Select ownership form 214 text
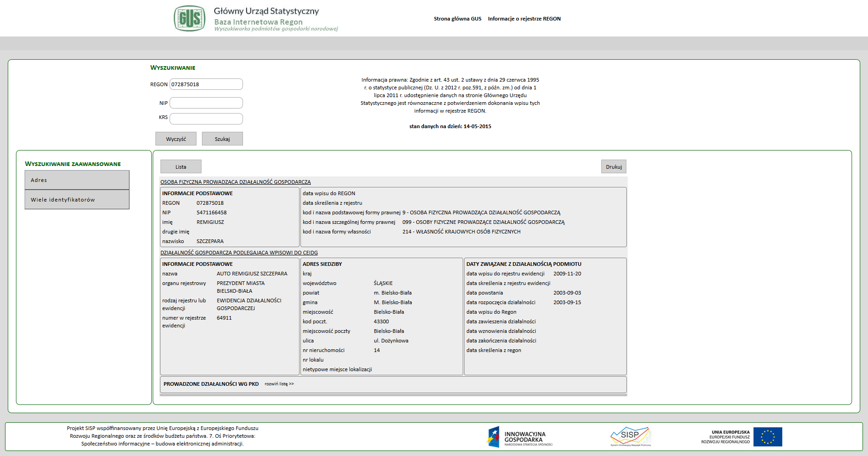This screenshot has height=456, width=868. tap(461, 232)
